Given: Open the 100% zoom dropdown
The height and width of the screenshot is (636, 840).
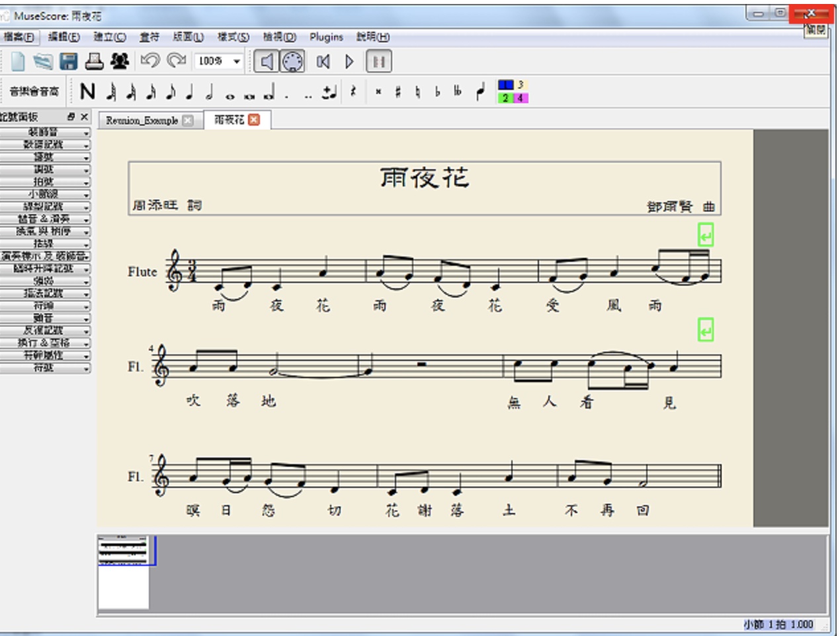Looking at the screenshot, I should [x=220, y=61].
